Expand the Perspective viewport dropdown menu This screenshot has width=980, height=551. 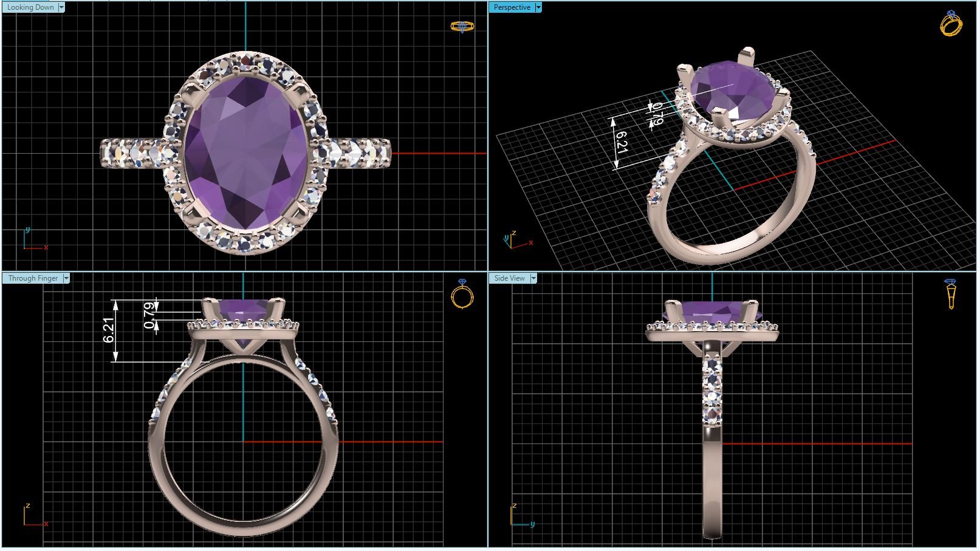pyautogui.click(x=538, y=7)
